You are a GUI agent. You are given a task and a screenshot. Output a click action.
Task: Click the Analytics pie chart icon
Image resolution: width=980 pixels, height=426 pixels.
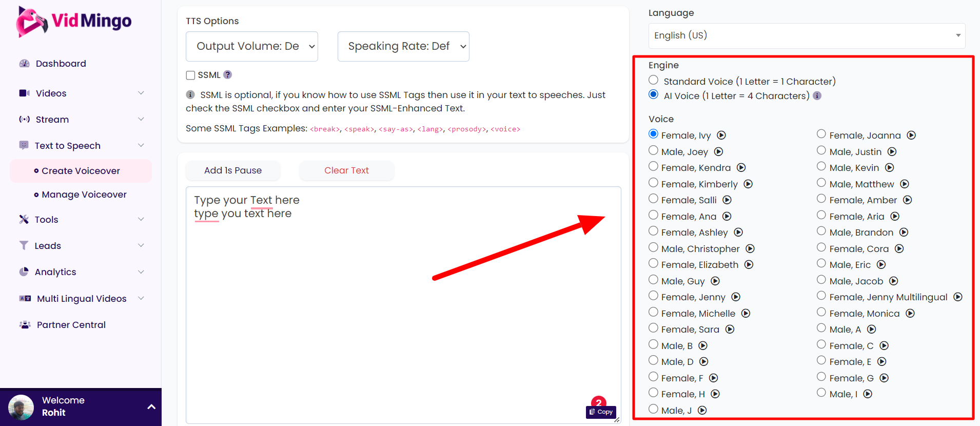pos(24,272)
